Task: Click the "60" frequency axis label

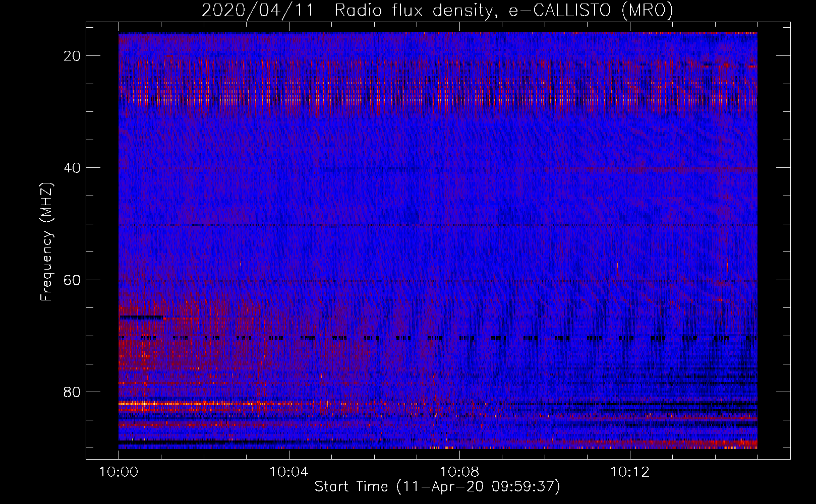Action: coord(73,280)
